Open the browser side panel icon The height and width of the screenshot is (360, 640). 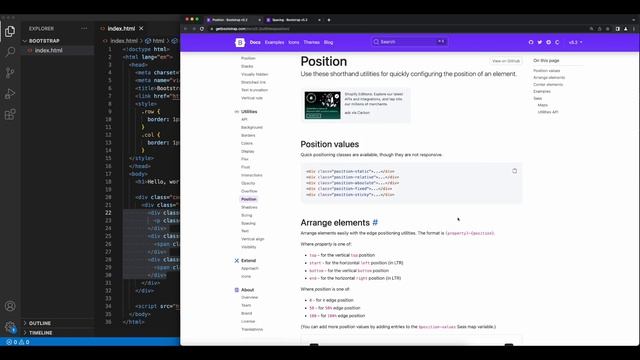(618, 29)
